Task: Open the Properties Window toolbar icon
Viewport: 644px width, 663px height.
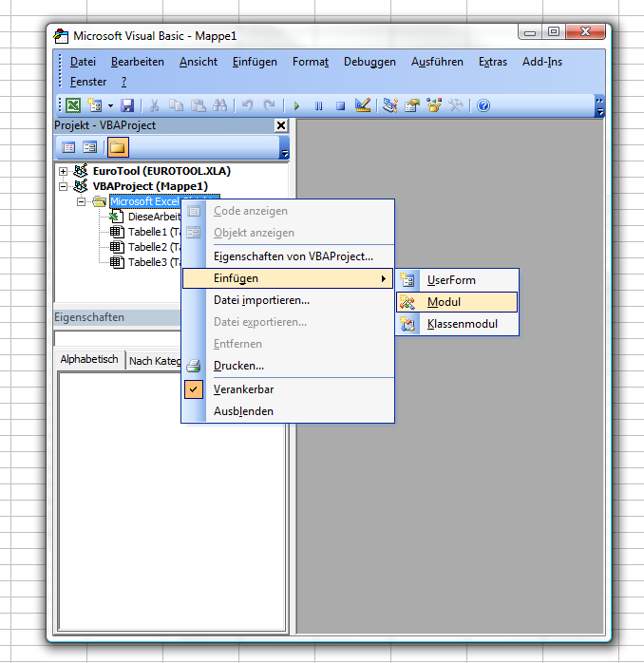Action: 412,105
